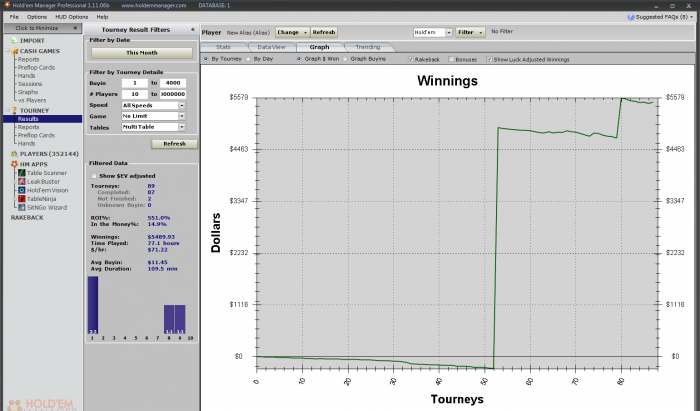Image resolution: width=700 pixels, height=411 pixels.
Task: Switch to the Data View tab
Action: click(271, 47)
